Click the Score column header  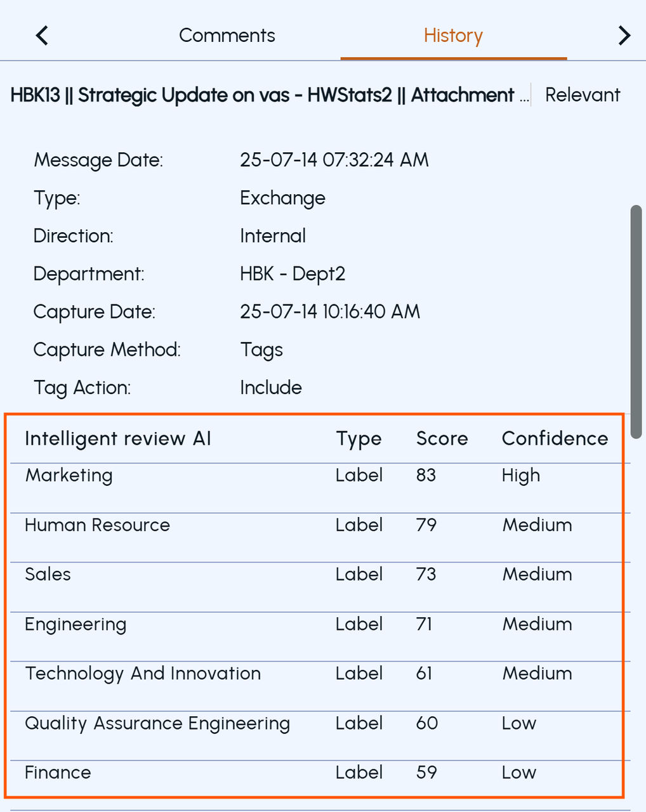coord(442,438)
